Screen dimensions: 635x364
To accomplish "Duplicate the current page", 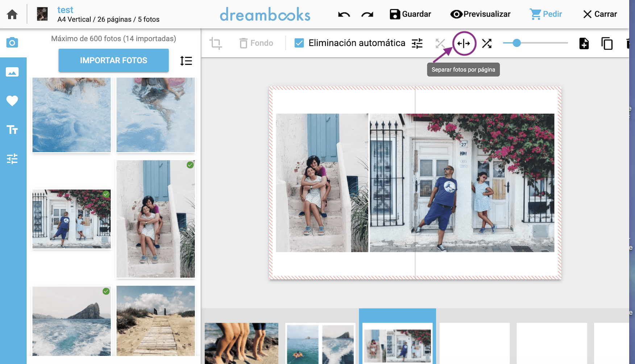I will click(x=607, y=43).
